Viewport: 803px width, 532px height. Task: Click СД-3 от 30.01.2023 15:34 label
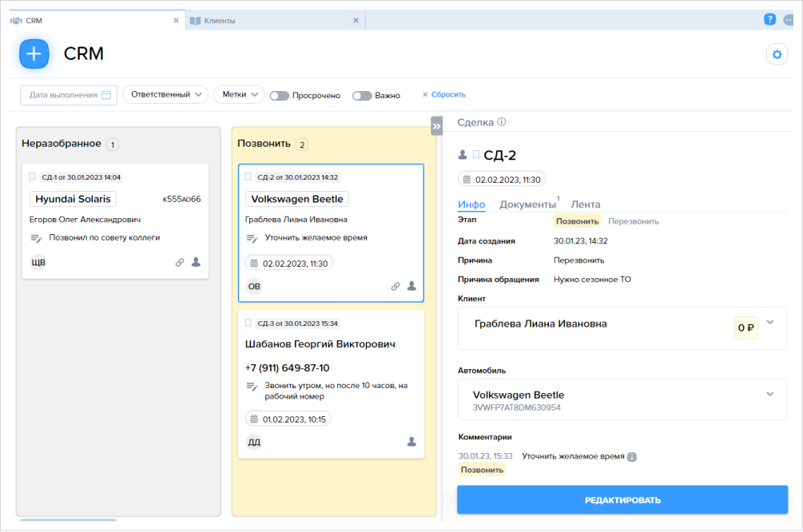297,323
